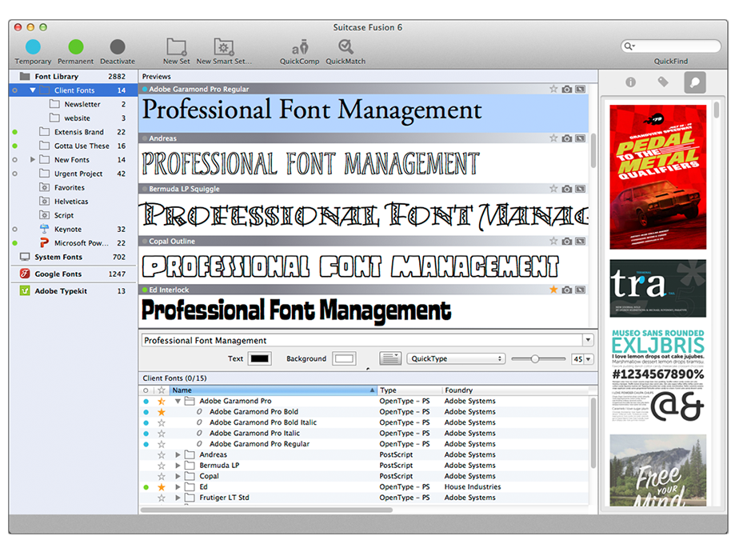Toggle favorite star on Adobe Garamond Pro Regular preview
735x560 pixels.
553,89
